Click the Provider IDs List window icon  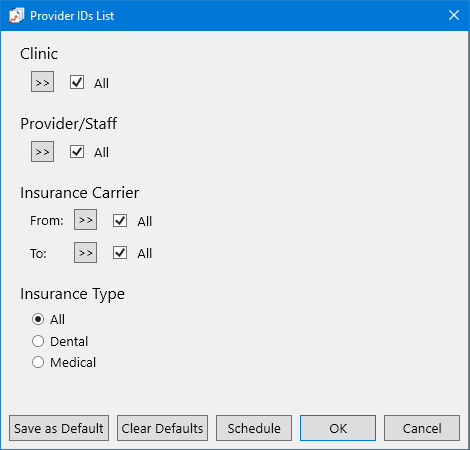pyautogui.click(x=16, y=16)
